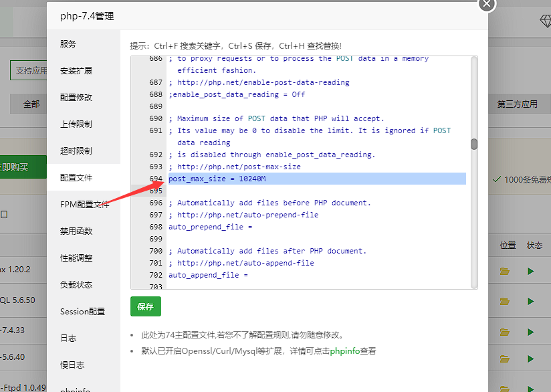
Task: Click the bookmark tag icon at top right
Action: click(546, 21)
